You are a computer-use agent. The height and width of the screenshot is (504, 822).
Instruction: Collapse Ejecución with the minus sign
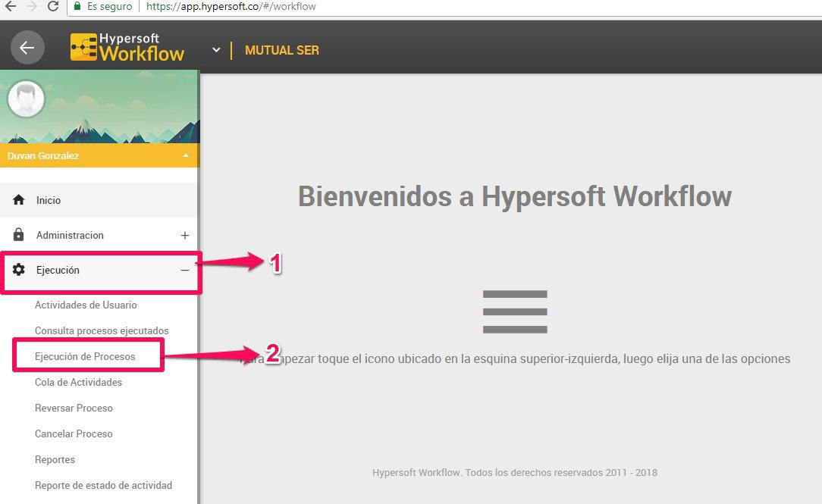(184, 271)
